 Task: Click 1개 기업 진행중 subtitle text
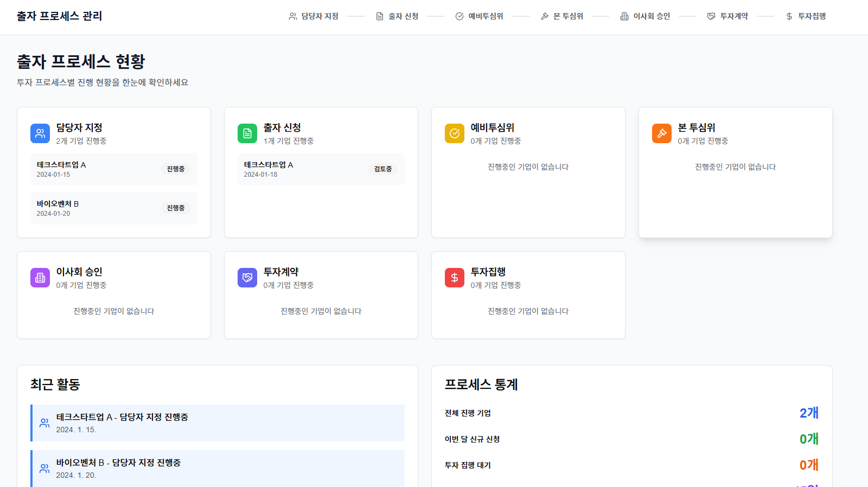289,141
